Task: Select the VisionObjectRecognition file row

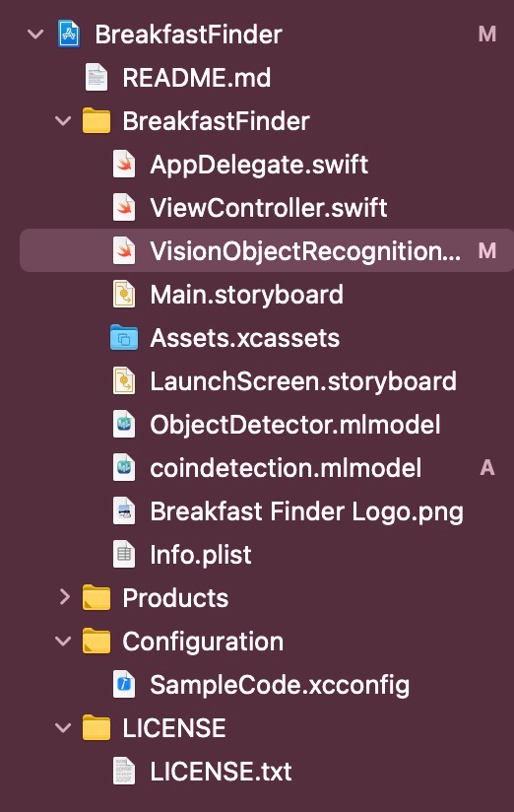Action: 267,250
